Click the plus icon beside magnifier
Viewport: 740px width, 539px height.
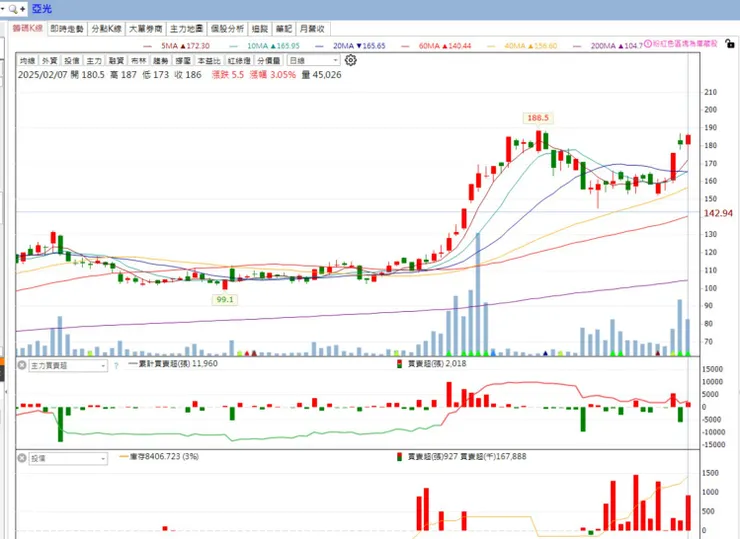tap(22, 9)
